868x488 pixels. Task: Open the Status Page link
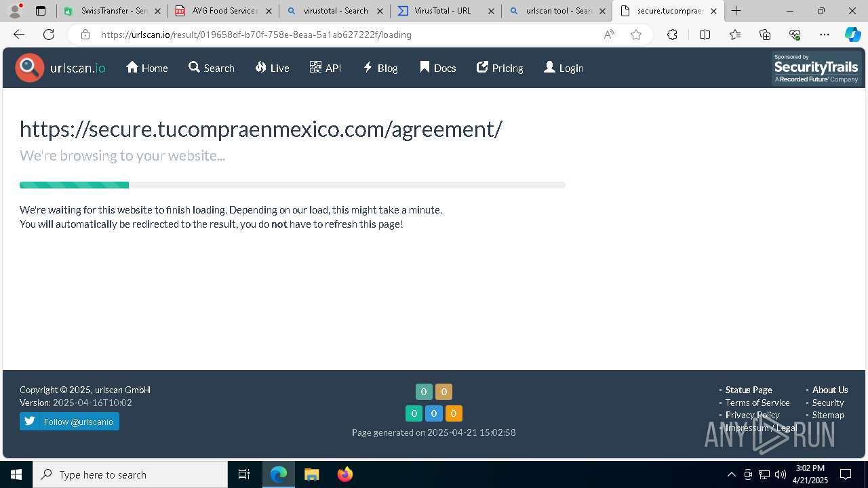tap(749, 390)
